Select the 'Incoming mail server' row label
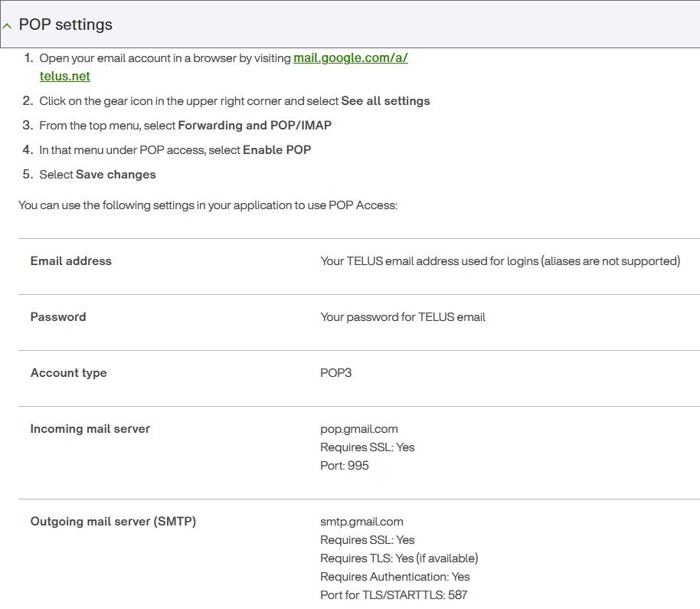This screenshot has width=700, height=609. click(x=90, y=429)
